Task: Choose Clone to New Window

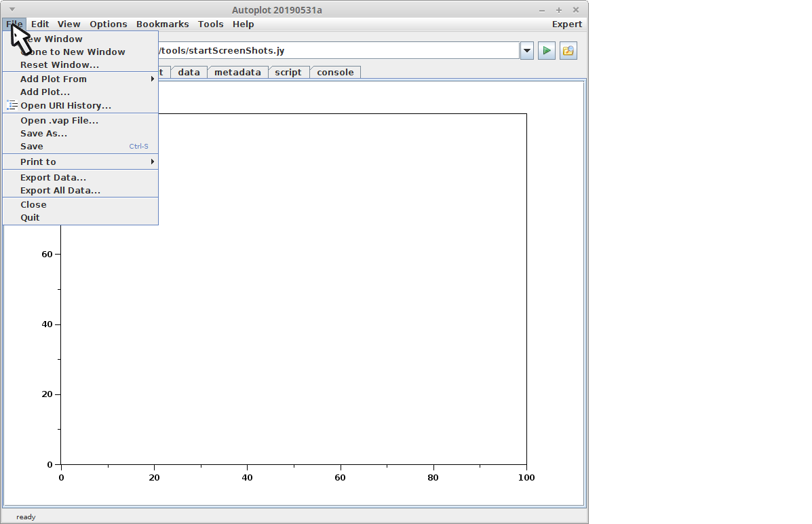Action: point(80,52)
